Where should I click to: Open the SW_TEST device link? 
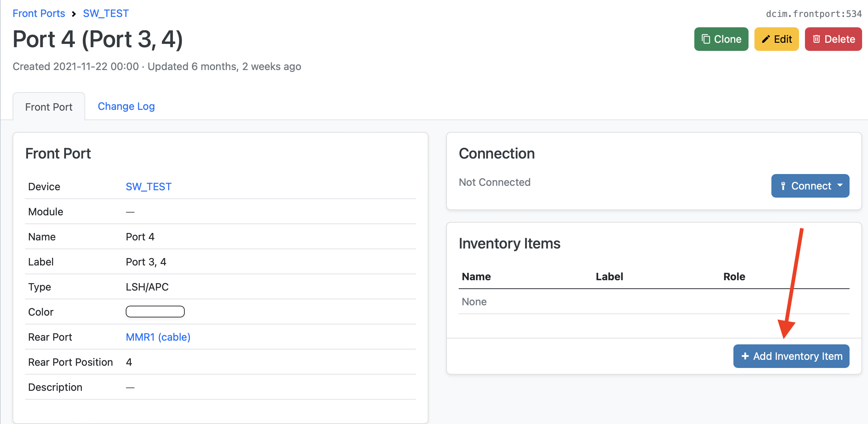(x=149, y=187)
